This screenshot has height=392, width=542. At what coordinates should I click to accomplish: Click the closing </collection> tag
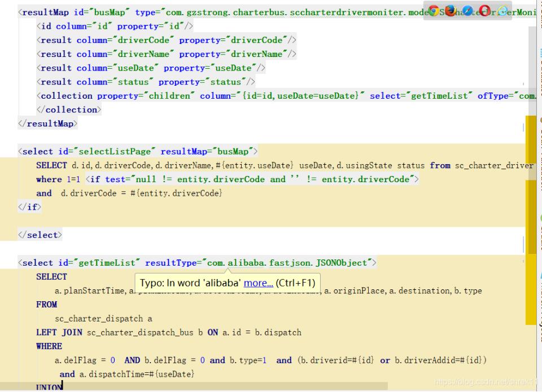[68, 109]
